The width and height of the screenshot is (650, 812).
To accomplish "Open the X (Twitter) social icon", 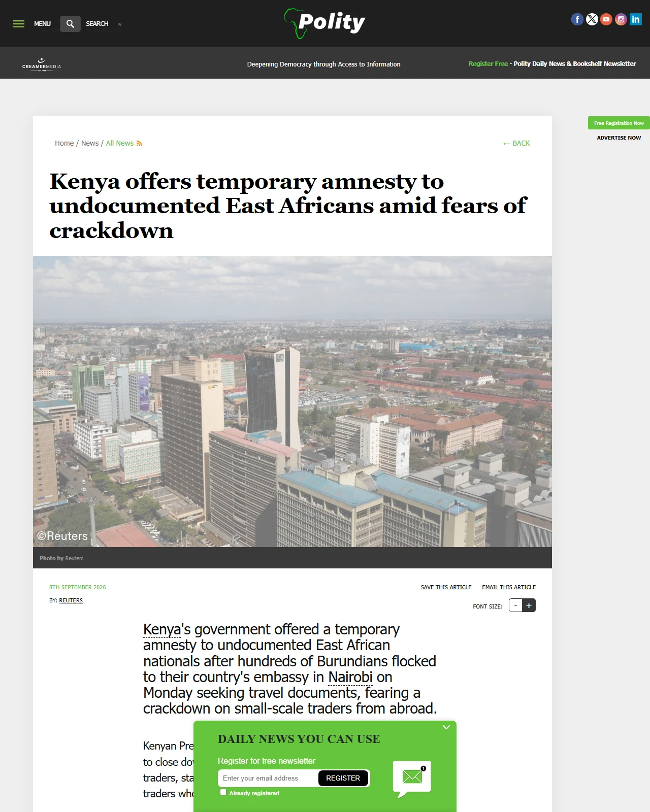I will 592,19.
